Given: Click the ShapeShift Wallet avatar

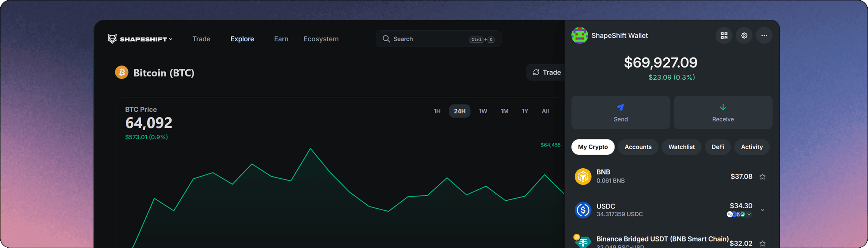Looking at the screenshot, I should coord(579,35).
